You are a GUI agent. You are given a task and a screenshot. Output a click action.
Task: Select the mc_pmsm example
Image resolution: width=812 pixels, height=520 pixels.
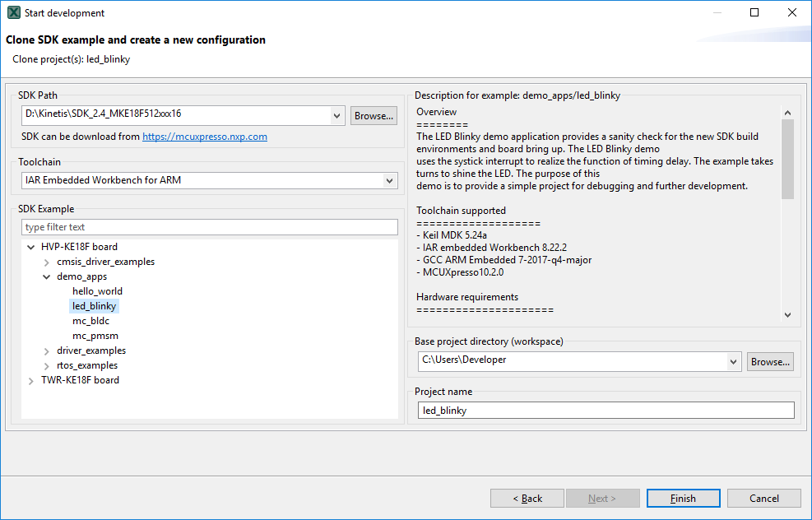[x=95, y=336]
